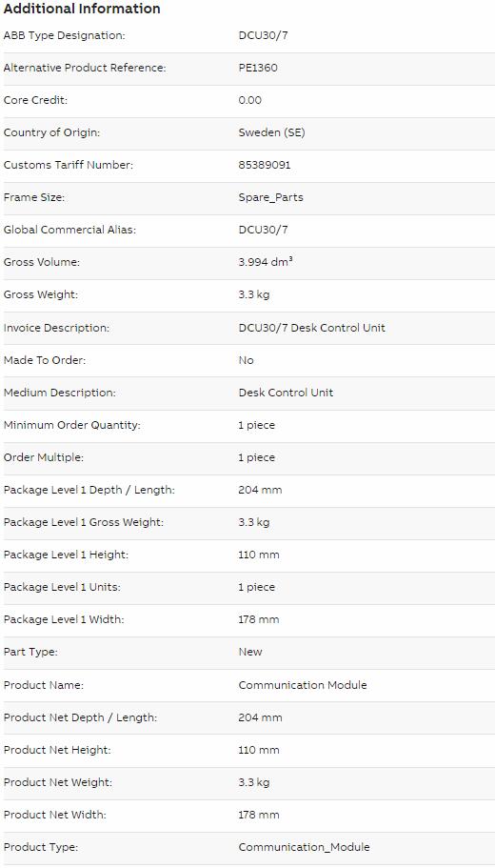Click the Order Multiple value 1 piece
Viewport: 495px width, 868px height.
[257, 457]
